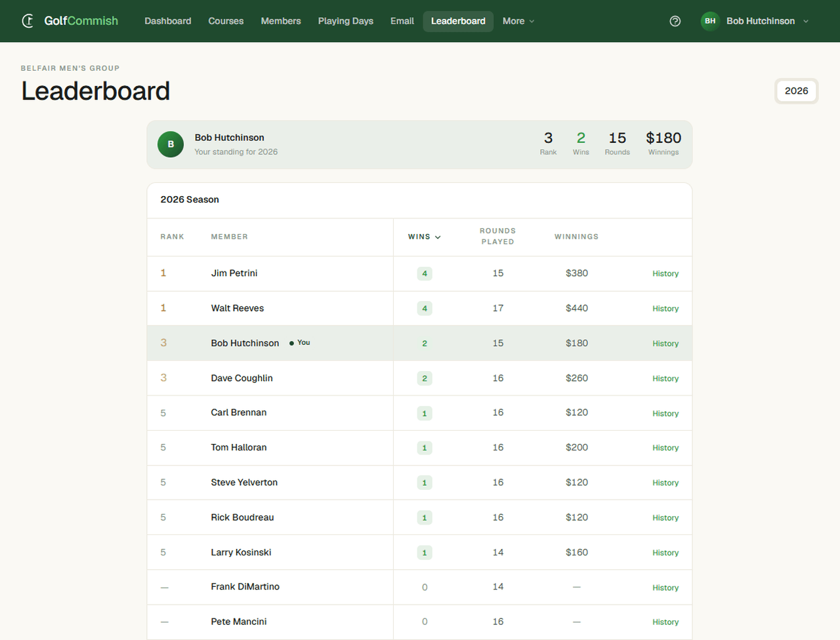View History for Jim Petrini
840x640 pixels.
(665, 273)
